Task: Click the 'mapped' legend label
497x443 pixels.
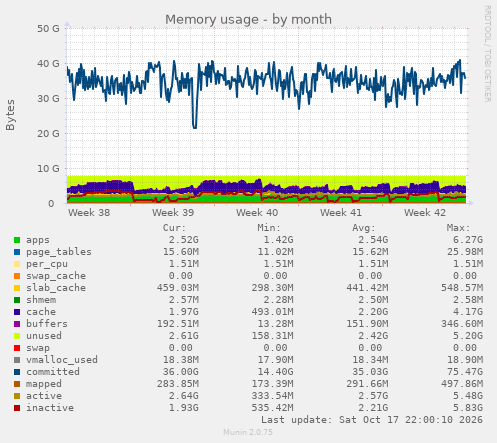Action: (44, 384)
